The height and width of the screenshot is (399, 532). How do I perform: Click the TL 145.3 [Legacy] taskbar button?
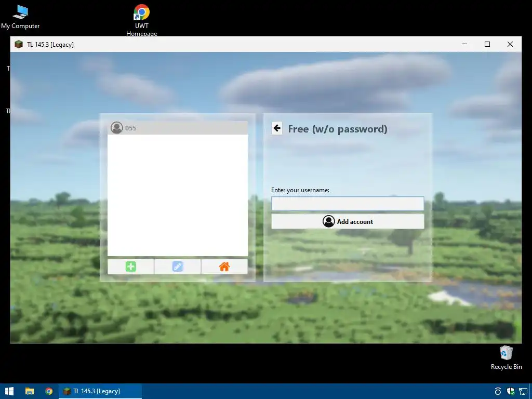(100, 391)
